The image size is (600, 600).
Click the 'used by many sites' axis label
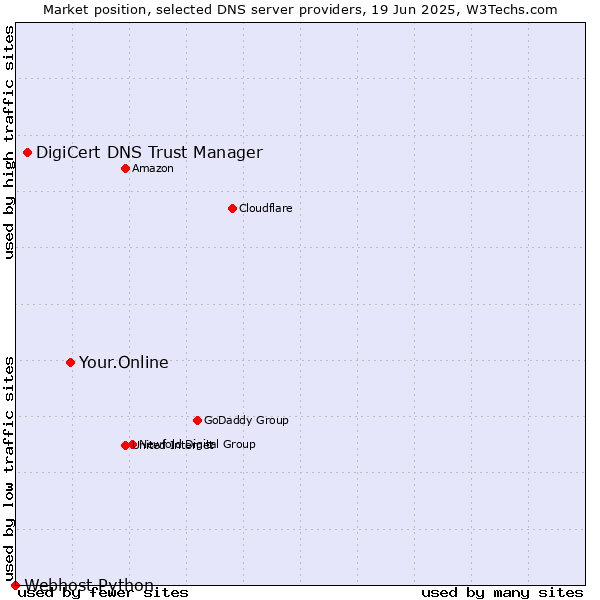pyautogui.click(x=502, y=593)
